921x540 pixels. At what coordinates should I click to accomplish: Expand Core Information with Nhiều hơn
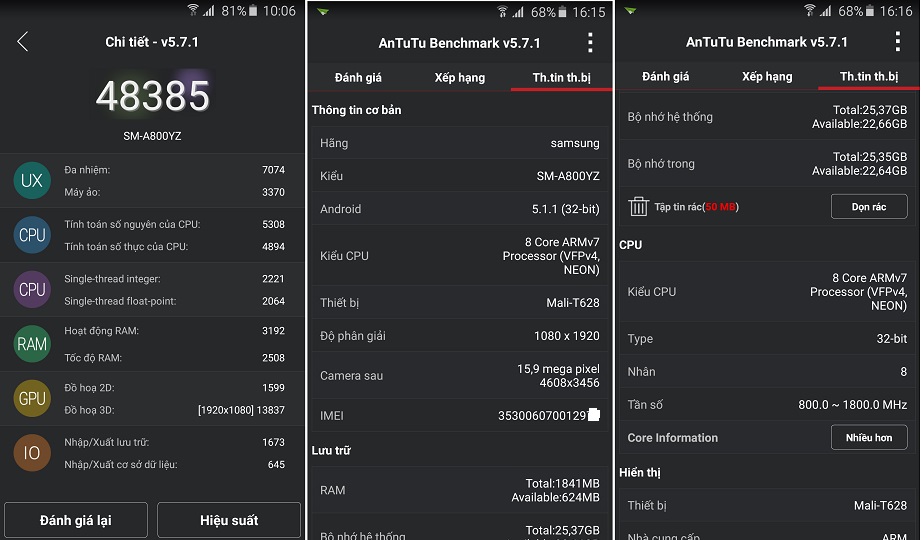pyautogui.click(x=869, y=438)
